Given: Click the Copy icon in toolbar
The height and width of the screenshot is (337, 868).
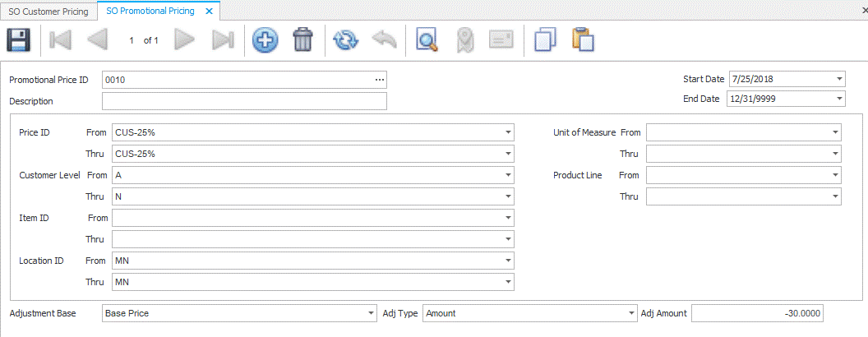Looking at the screenshot, I should 545,40.
